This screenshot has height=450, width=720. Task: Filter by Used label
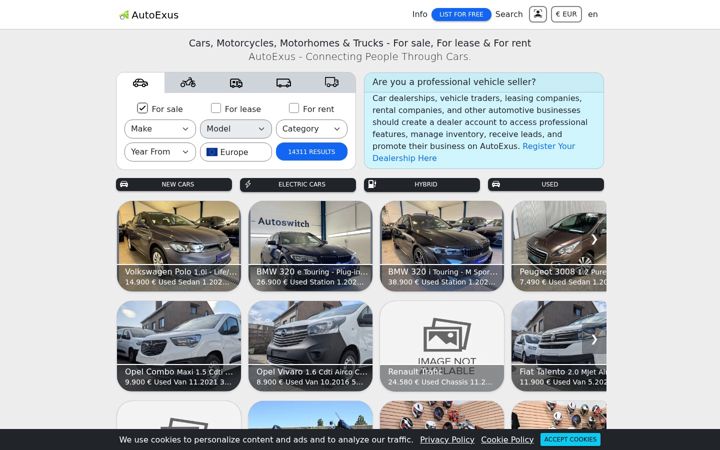pyautogui.click(x=550, y=184)
